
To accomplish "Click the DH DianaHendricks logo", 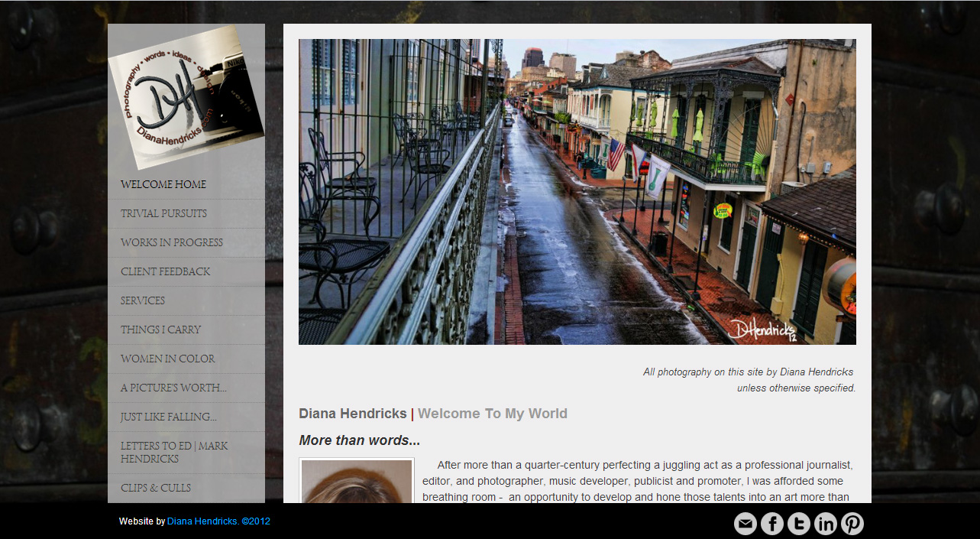I will tap(186, 97).
